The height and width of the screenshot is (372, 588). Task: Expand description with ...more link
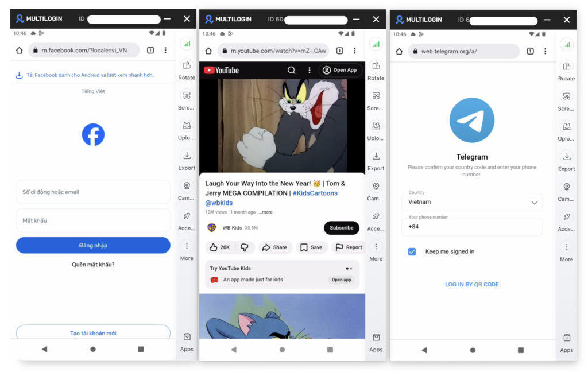(265, 212)
